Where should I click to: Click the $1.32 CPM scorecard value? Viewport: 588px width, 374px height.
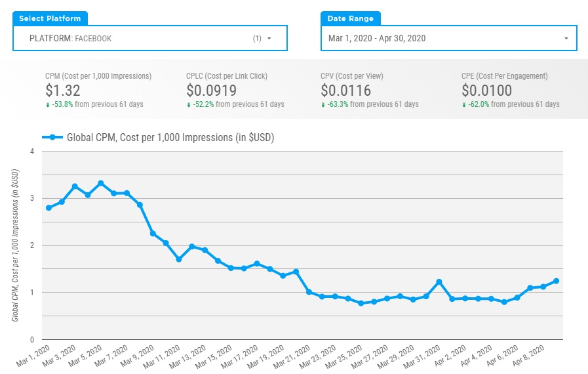click(63, 91)
